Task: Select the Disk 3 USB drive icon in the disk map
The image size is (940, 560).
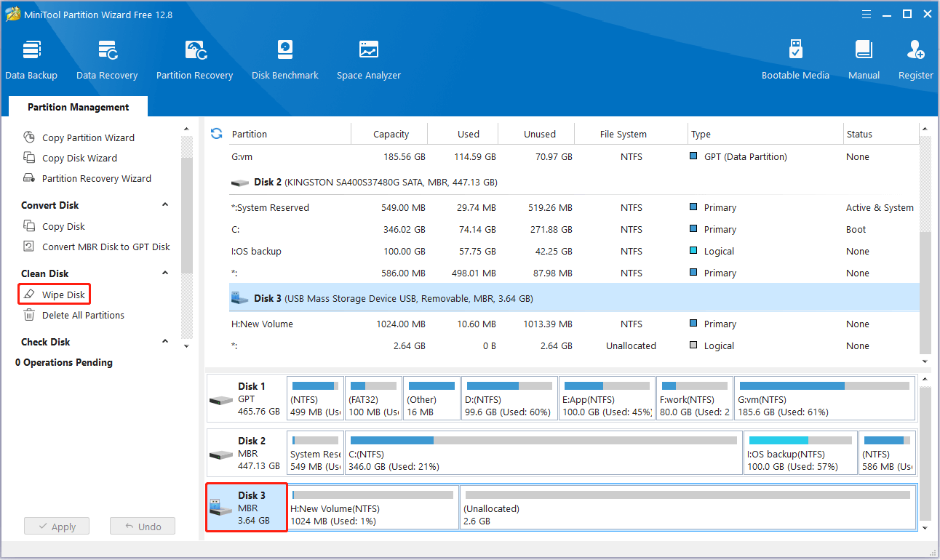Action: click(220, 507)
